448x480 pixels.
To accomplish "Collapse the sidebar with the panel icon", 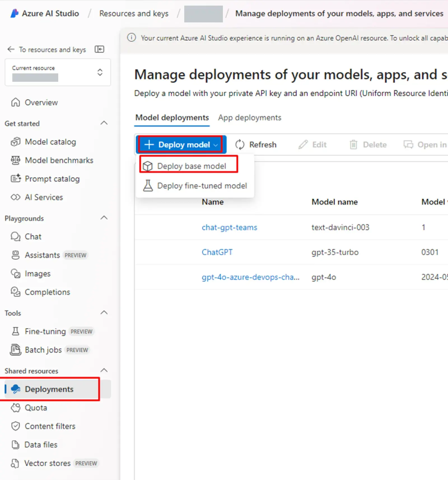I will coord(99,49).
